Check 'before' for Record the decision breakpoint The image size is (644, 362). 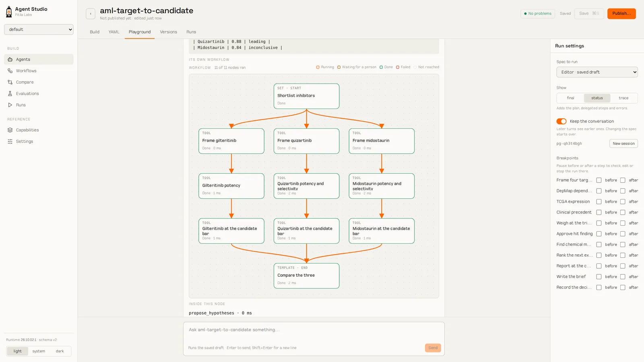pos(599,288)
